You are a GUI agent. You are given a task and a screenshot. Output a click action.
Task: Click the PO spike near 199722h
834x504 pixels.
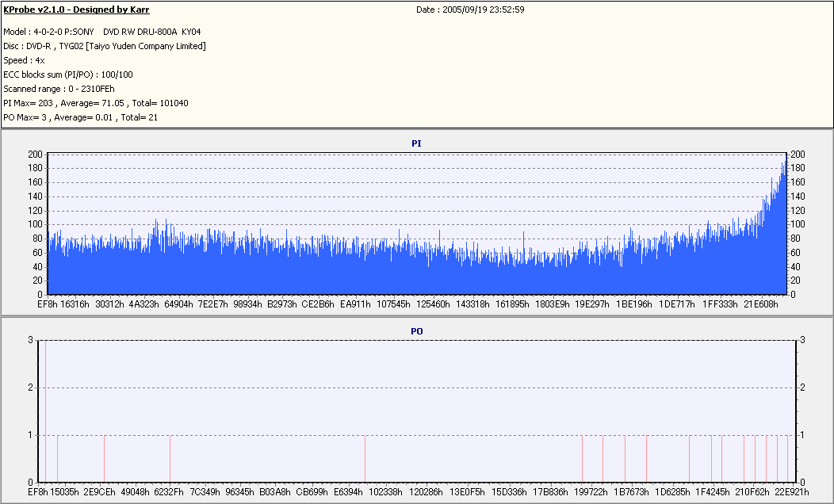[x=583, y=458]
